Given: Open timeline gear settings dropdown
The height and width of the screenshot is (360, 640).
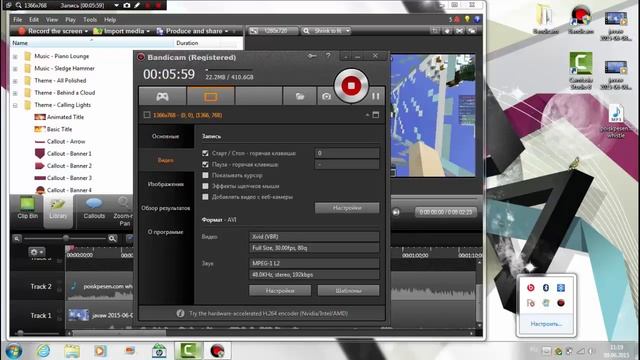Looking at the screenshot, I should 36,252.
